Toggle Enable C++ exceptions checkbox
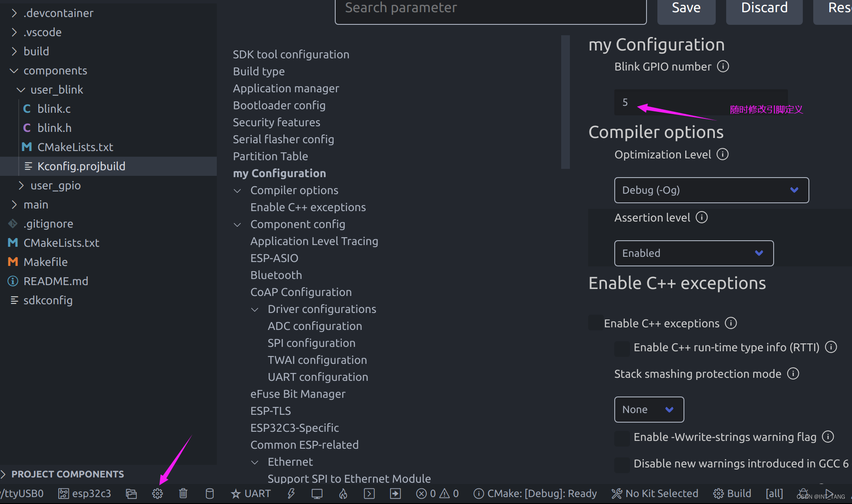Viewport: 852px width, 504px height. [x=596, y=323]
